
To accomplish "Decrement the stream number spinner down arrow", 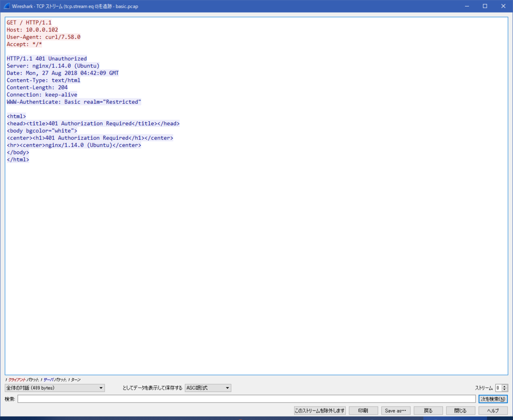I will click(x=504, y=390).
